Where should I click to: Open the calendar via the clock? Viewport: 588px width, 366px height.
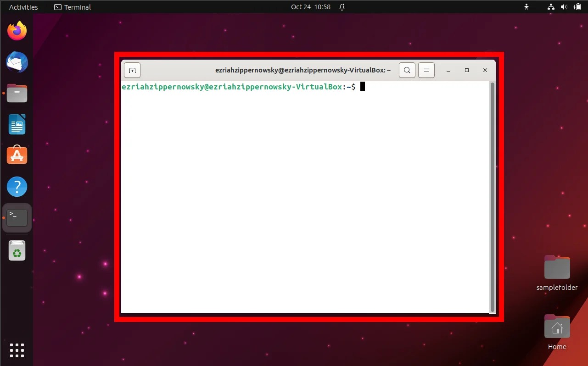coord(311,7)
